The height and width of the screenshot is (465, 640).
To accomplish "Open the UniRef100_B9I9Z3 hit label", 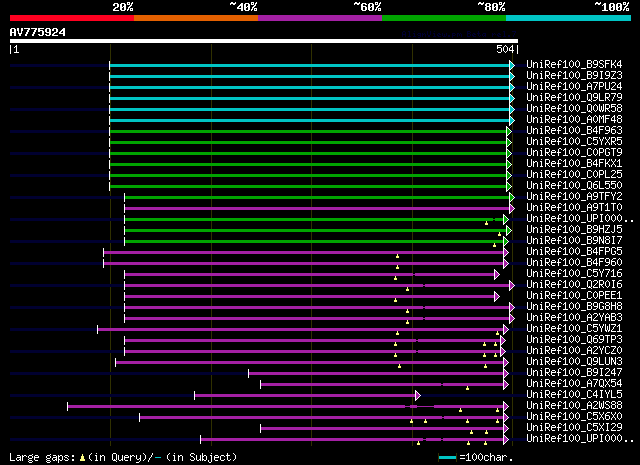I will [x=574, y=76].
